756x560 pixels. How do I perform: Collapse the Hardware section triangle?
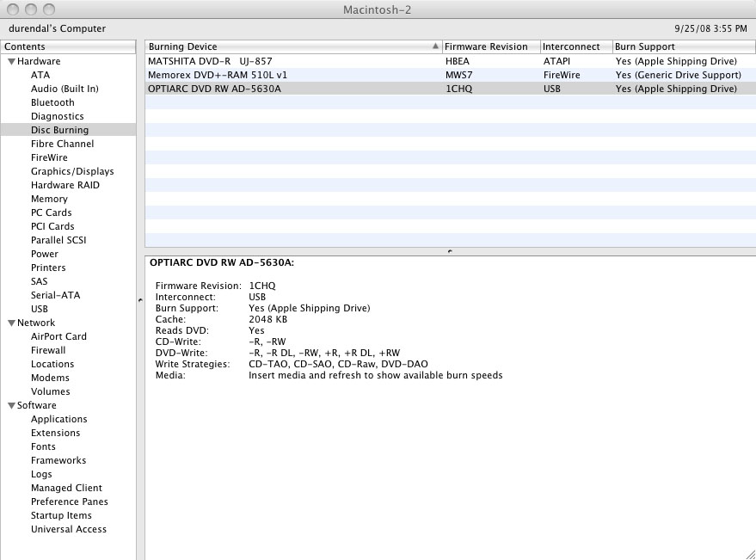11,61
